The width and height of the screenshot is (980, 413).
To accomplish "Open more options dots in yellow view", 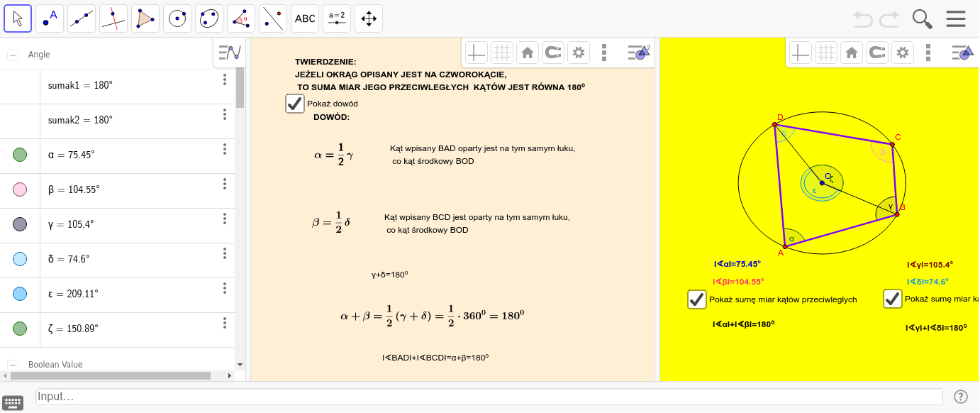I will (928, 53).
